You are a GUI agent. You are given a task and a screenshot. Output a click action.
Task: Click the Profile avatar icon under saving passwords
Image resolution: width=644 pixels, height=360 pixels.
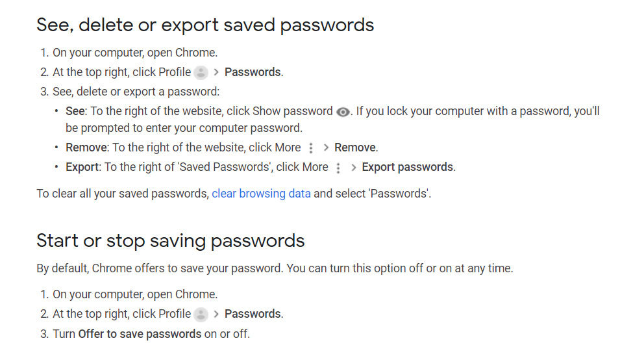(201, 315)
